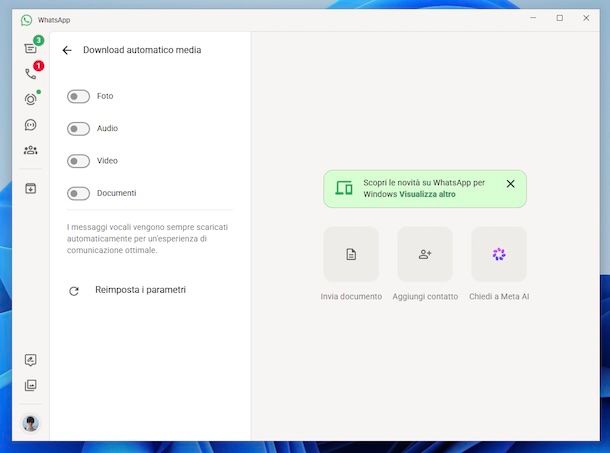This screenshot has width=610, height=453.
Task: Open the media gallery icon in sidebar
Action: 31,385
